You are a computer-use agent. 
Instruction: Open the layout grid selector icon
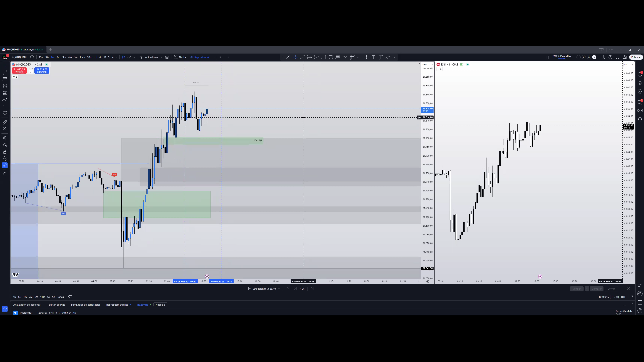(x=548, y=57)
